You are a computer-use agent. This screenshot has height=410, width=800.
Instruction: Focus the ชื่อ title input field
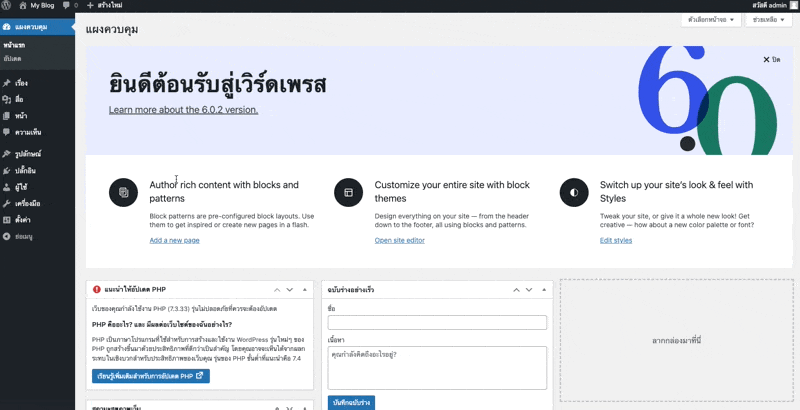click(437, 322)
